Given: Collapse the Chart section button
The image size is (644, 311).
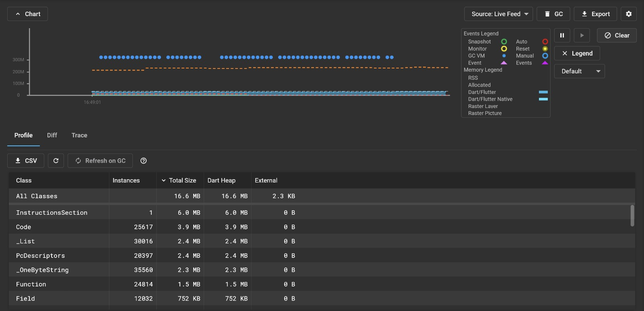Looking at the screenshot, I should click(27, 14).
